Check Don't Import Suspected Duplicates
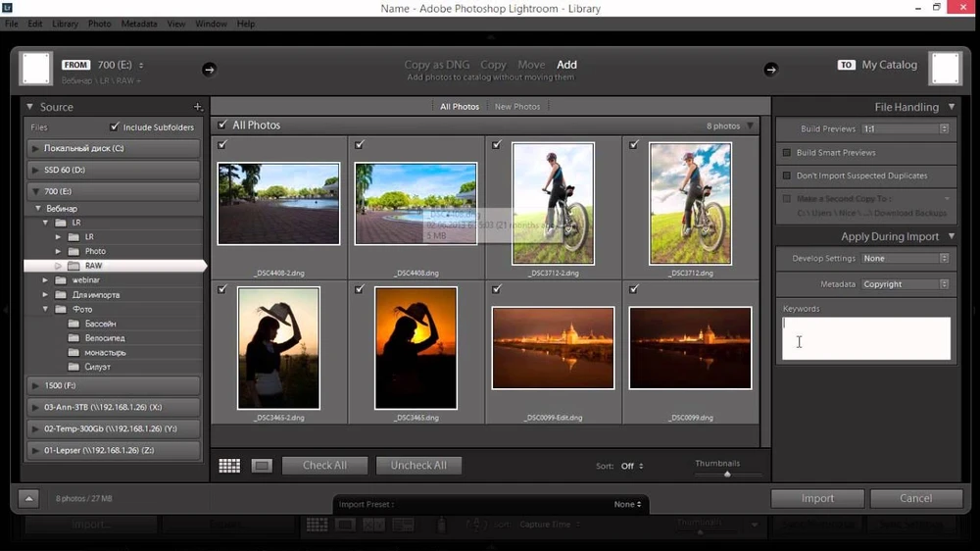The image size is (980, 551). pos(787,175)
